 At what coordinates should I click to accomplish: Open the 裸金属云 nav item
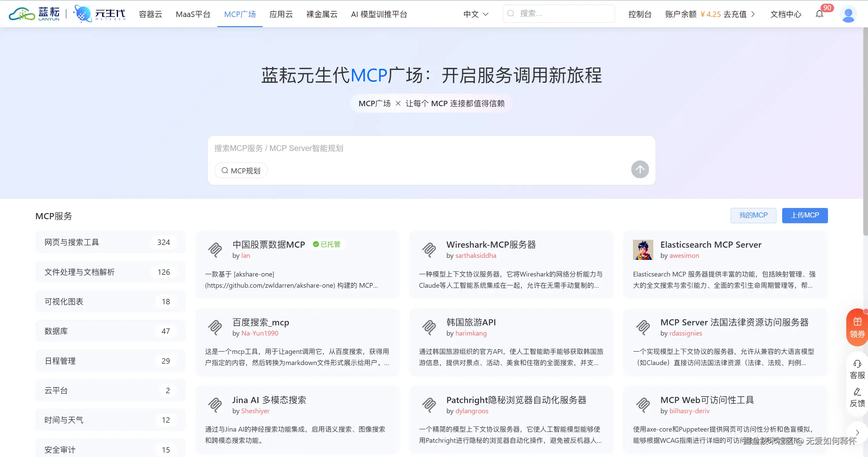322,14
